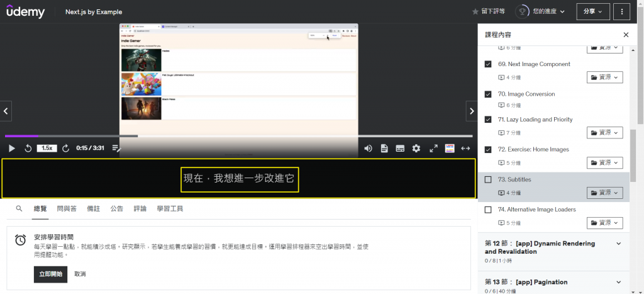
Task: Open the three-dot more options menu
Action: coord(622,11)
